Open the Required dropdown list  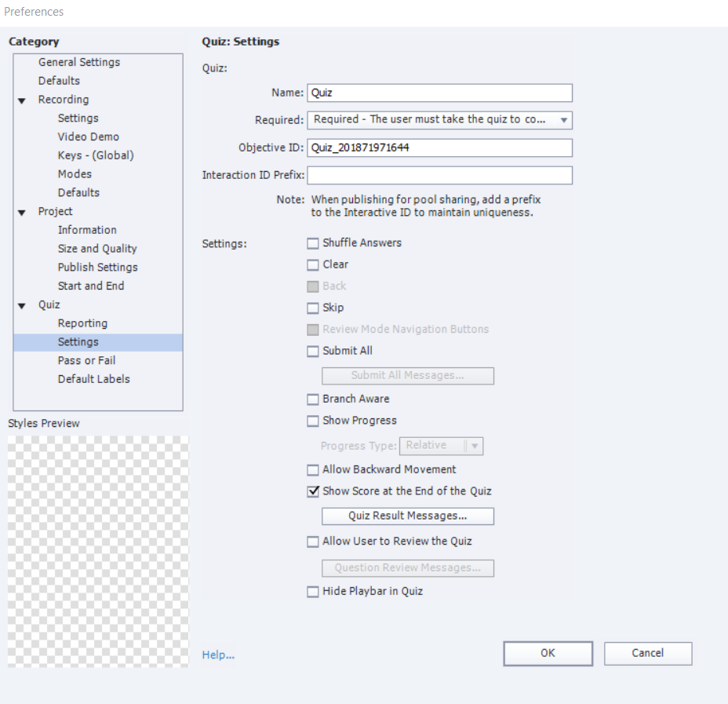pyautogui.click(x=439, y=120)
